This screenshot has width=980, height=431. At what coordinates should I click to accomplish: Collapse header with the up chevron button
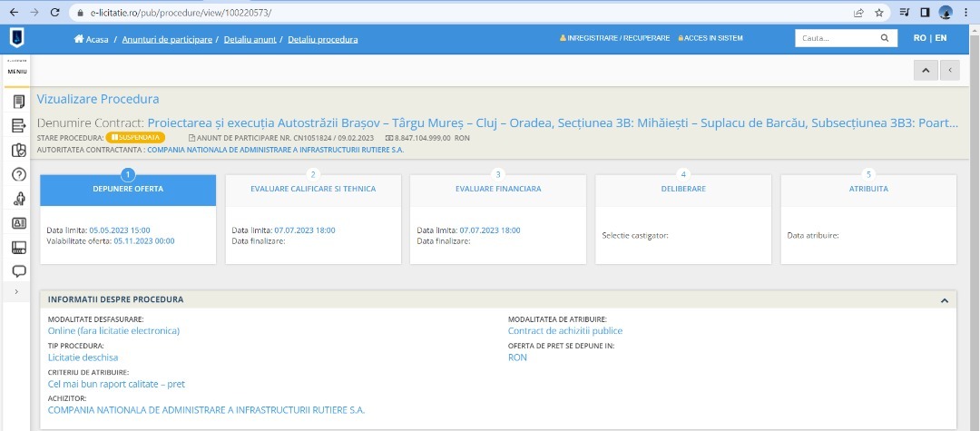pos(926,70)
